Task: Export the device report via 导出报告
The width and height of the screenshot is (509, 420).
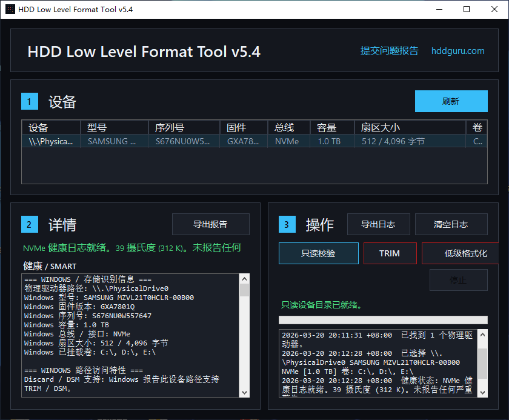Action: [210, 224]
